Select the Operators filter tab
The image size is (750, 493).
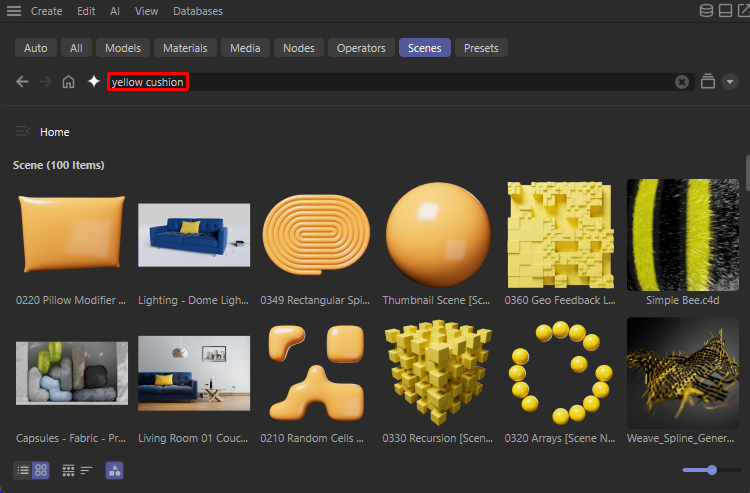(x=361, y=48)
